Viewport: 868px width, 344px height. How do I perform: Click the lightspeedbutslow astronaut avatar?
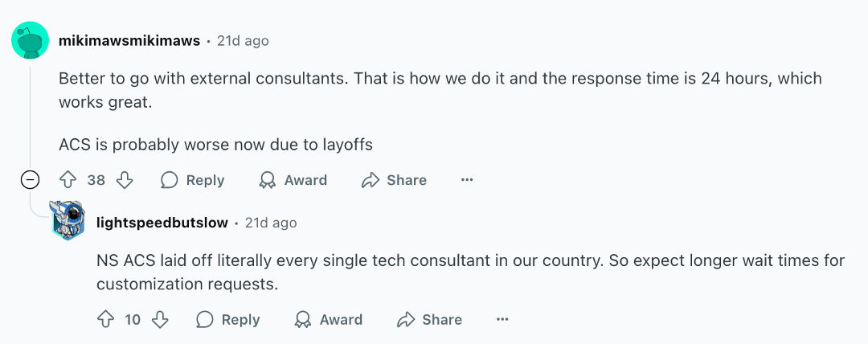pyautogui.click(x=68, y=220)
